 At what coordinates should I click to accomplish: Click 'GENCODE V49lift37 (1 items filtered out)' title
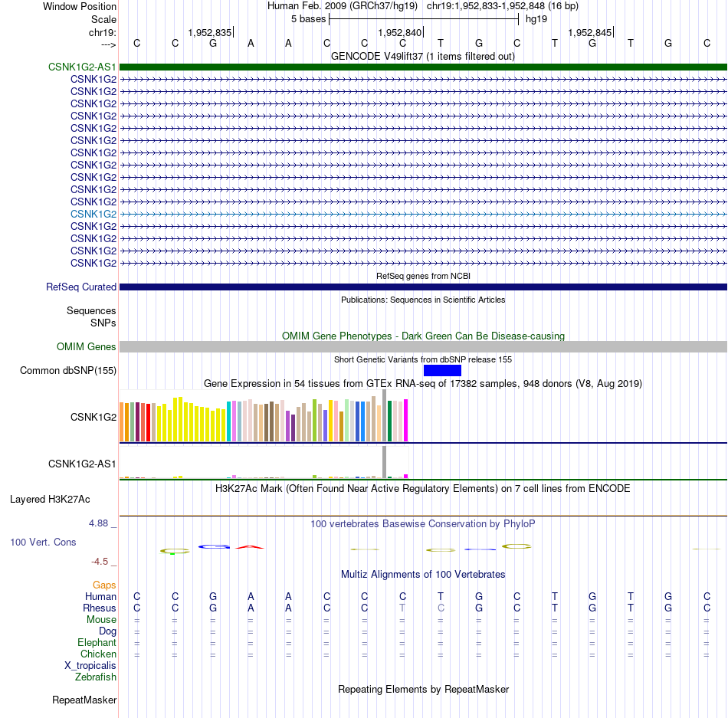[423, 56]
